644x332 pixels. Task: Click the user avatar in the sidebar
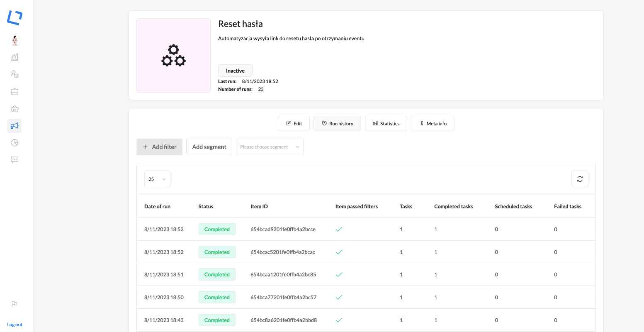pos(15,40)
